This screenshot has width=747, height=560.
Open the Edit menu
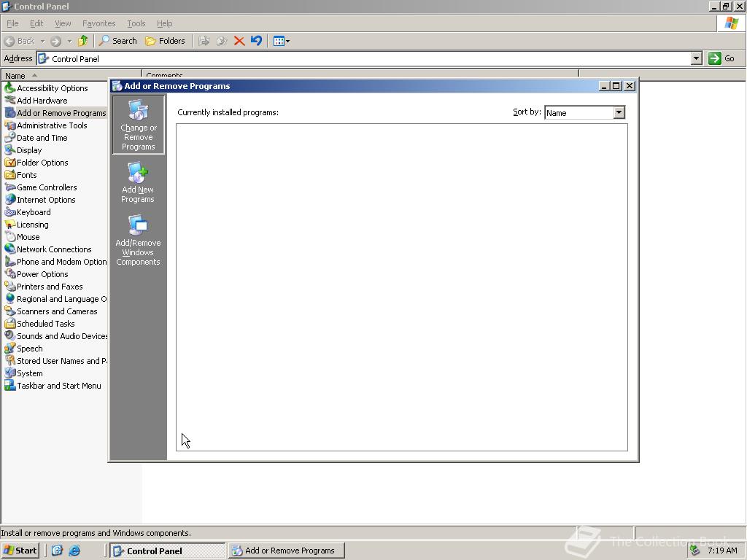click(36, 23)
